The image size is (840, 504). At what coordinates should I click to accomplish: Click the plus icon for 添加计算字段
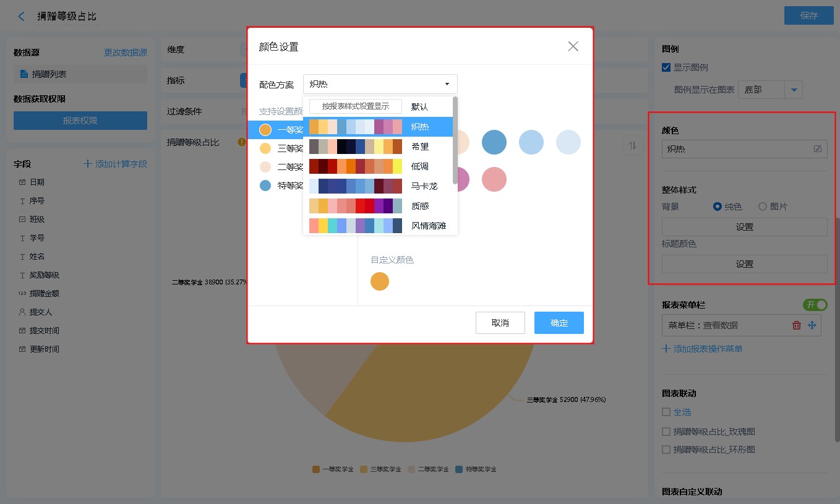coord(88,164)
